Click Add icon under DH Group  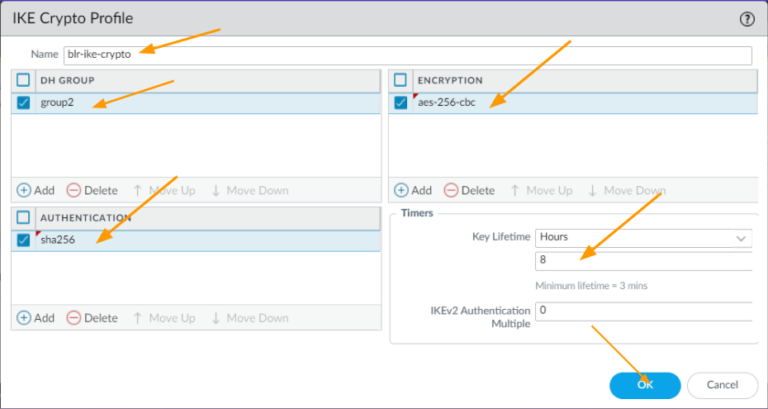(23, 190)
